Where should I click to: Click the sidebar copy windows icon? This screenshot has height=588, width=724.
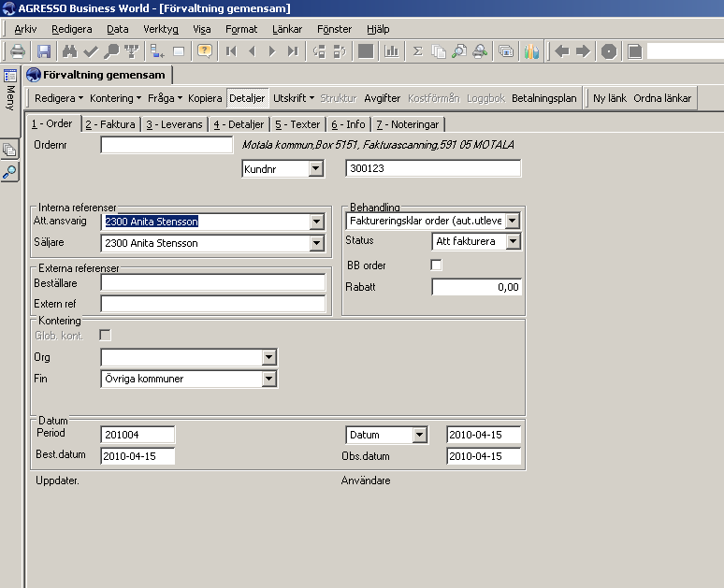9,150
